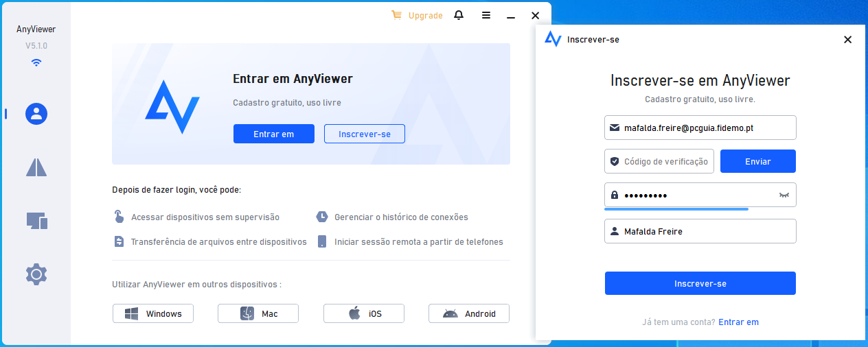Click the V5.1.0 version label
868x347 pixels.
click(x=36, y=46)
